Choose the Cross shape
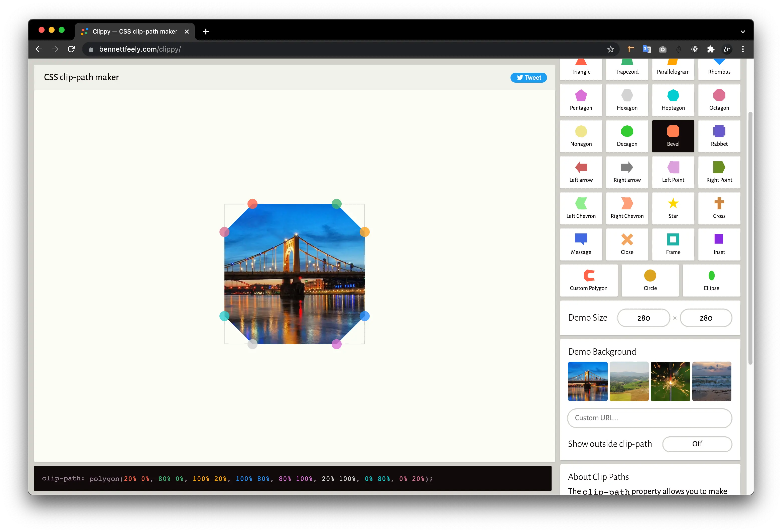 pos(719,208)
